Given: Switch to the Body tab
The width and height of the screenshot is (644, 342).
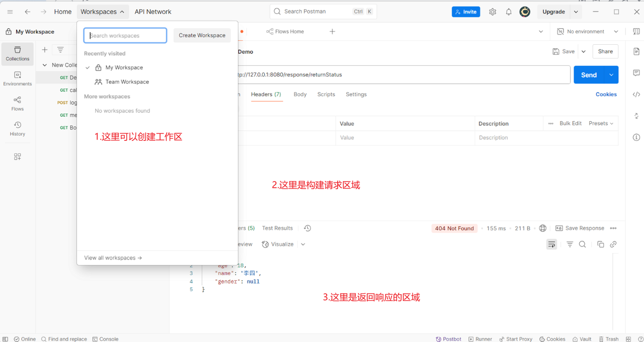Looking at the screenshot, I should (300, 95).
